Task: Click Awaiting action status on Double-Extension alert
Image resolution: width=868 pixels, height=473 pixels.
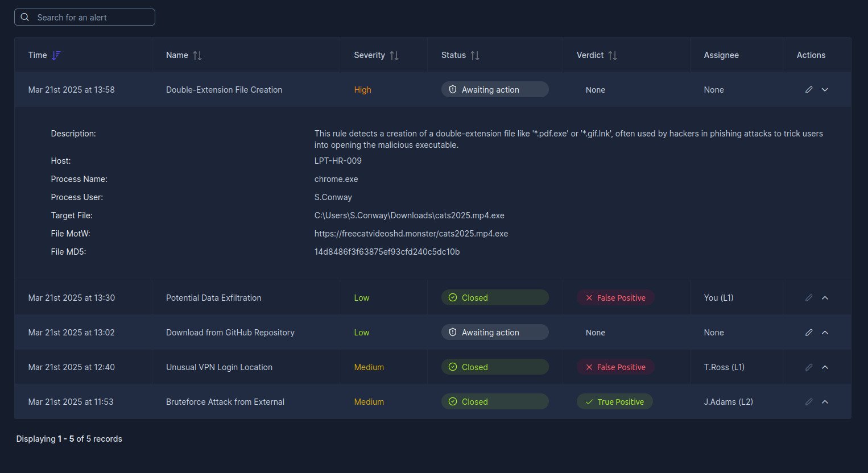Action: coord(494,90)
